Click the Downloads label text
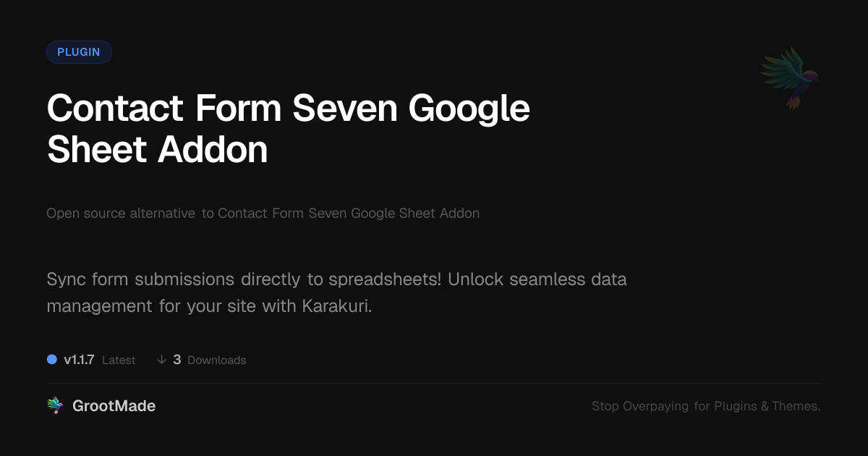This screenshot has width=868, height=456. (x=216, y=360)
